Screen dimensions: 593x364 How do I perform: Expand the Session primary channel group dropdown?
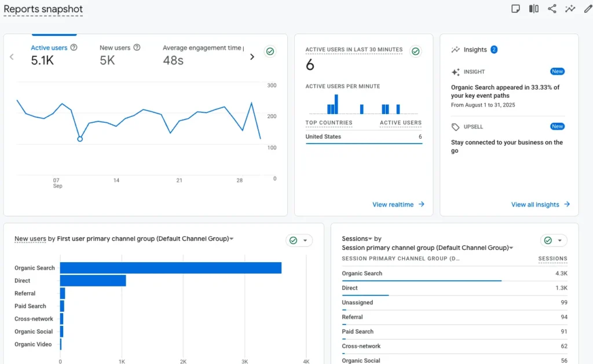[511, 248]
